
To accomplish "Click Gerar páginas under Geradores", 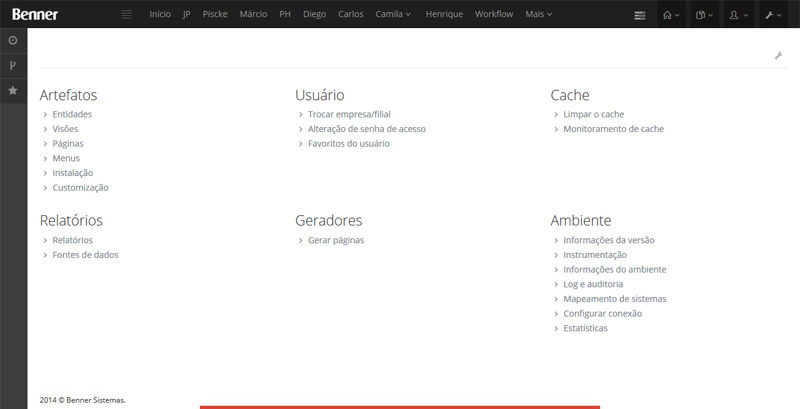I will pyautogui.click(x=336, y=240).
